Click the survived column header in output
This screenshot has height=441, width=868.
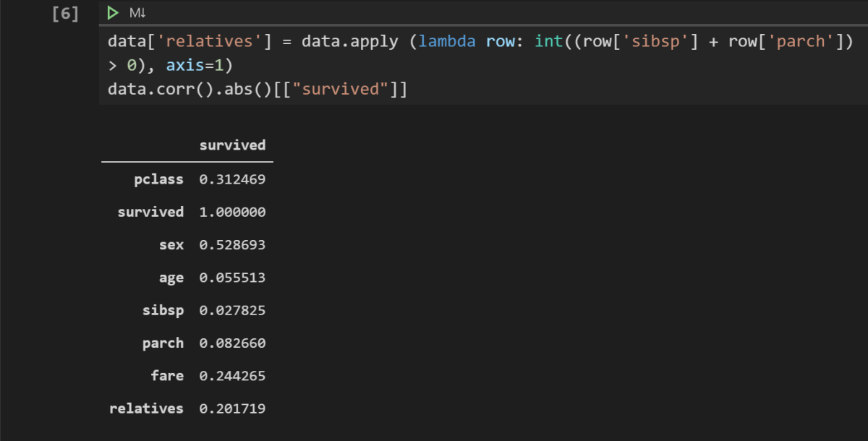pos(234,145)
